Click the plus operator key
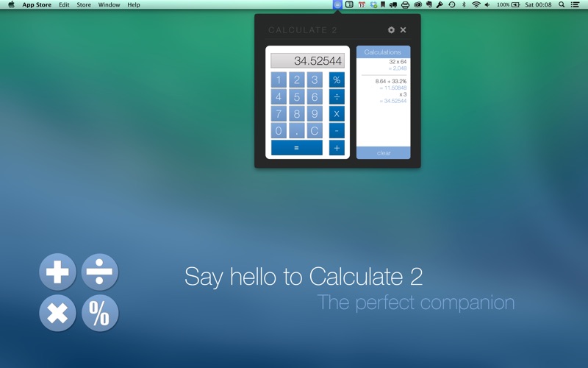The image size is (588, 368). pos(337,148)
